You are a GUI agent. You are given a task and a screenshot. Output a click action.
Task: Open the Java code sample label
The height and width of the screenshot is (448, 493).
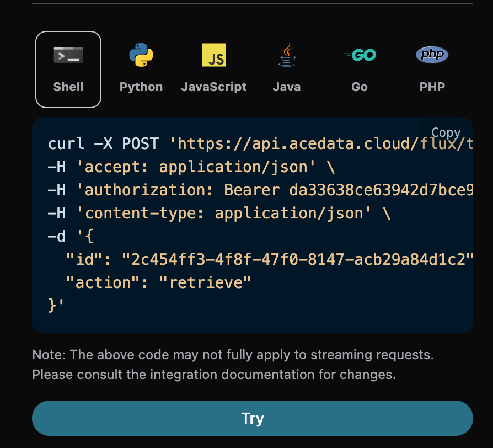pos(287,87)
